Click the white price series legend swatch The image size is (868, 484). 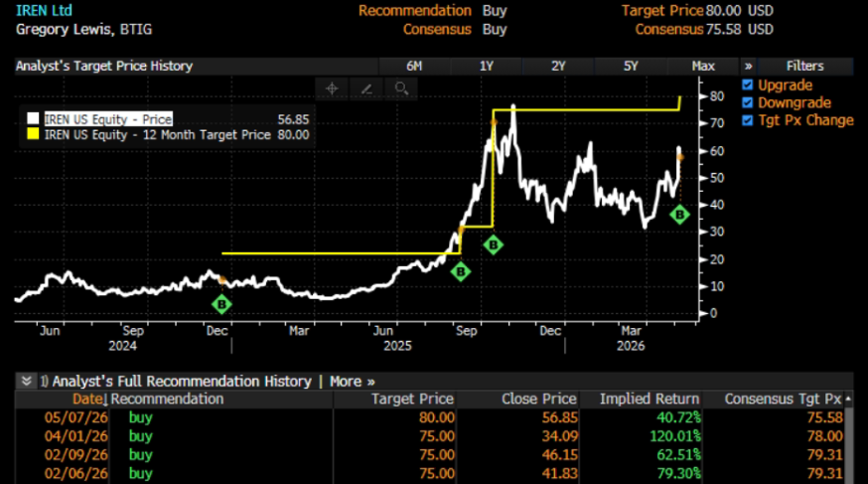tap(33, 118)
